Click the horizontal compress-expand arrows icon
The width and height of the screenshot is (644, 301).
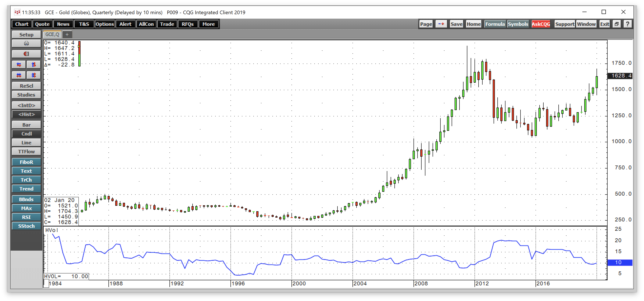19,75
